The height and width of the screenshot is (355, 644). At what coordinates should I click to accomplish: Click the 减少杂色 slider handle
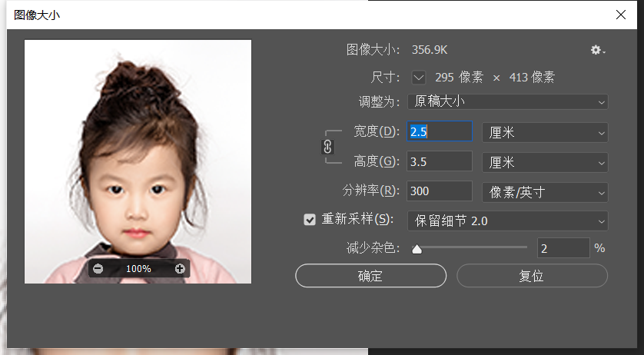coord(417,249)
